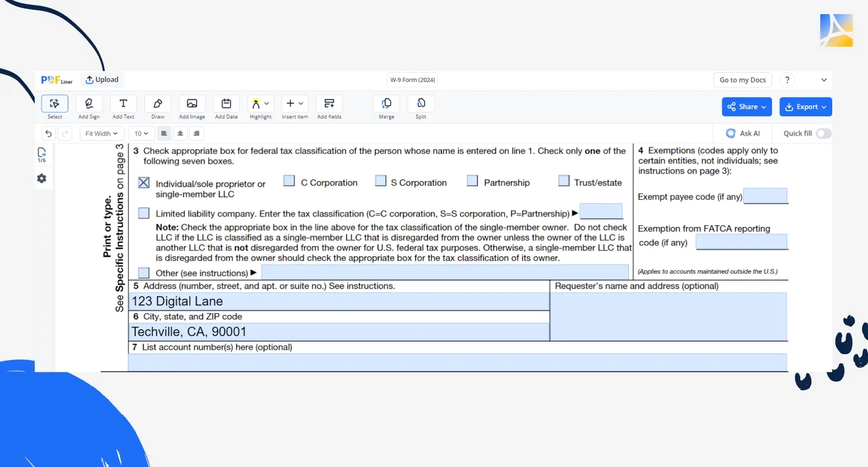Viewport: 868px width, 467px height.
Task: Click the Upload button
Action: [x=102, y=80]
